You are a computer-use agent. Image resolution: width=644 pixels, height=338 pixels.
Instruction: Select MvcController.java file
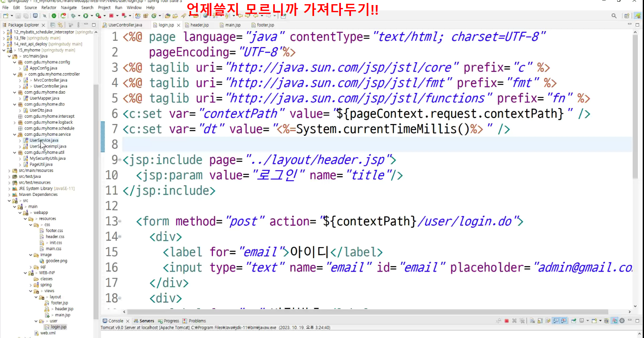(x=51, y=80)
